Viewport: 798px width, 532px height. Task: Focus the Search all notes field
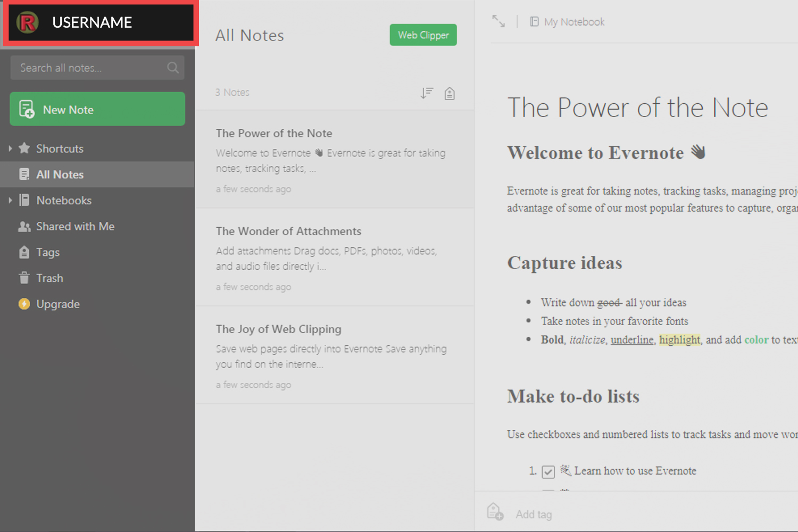point(97,68)
